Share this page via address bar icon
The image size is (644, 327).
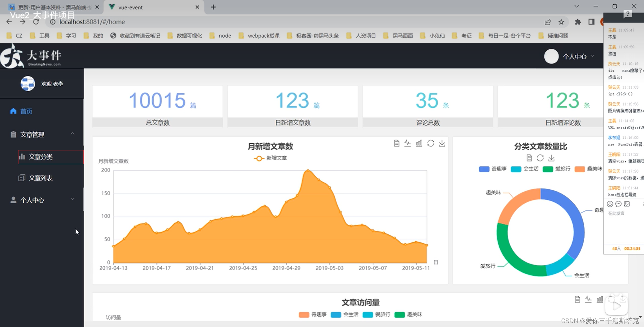coord(548,22)
